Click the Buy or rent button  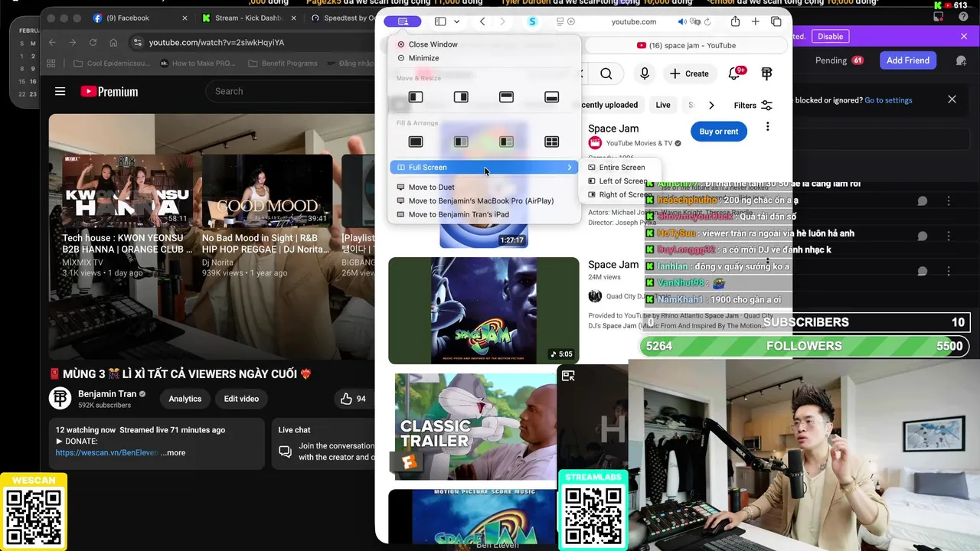719,132
